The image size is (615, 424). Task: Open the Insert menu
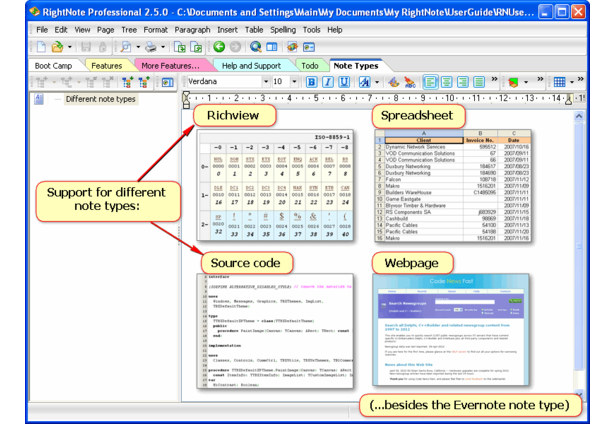tap(227, 30)
